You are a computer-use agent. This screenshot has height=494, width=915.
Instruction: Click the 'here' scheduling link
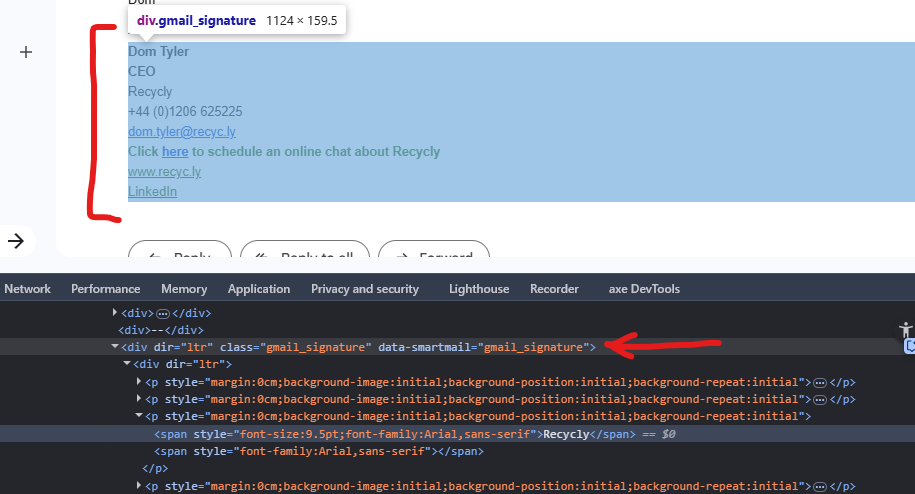[x=175, y=152]
